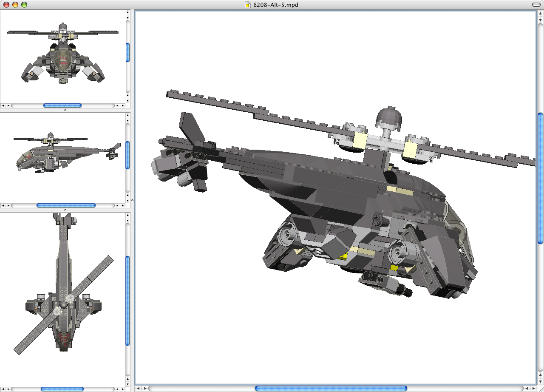
Task: Click the collapse arrow between front and side view panes
Action: coord(65,109)
